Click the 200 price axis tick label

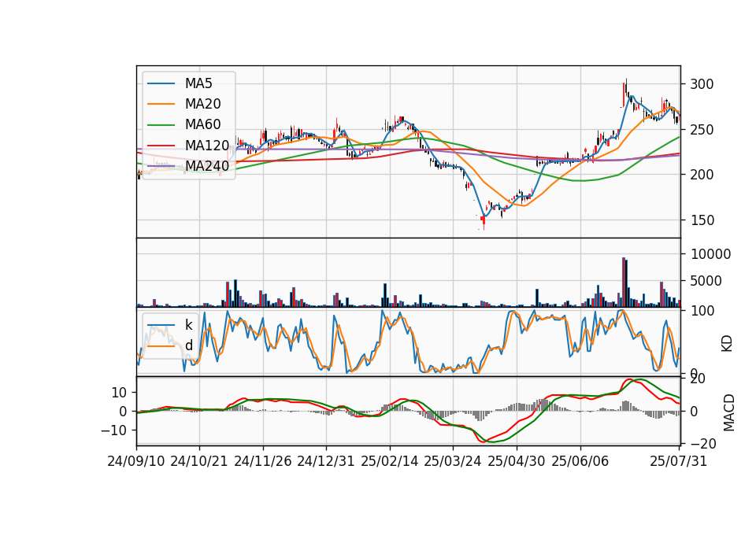(x=702, y=175)
